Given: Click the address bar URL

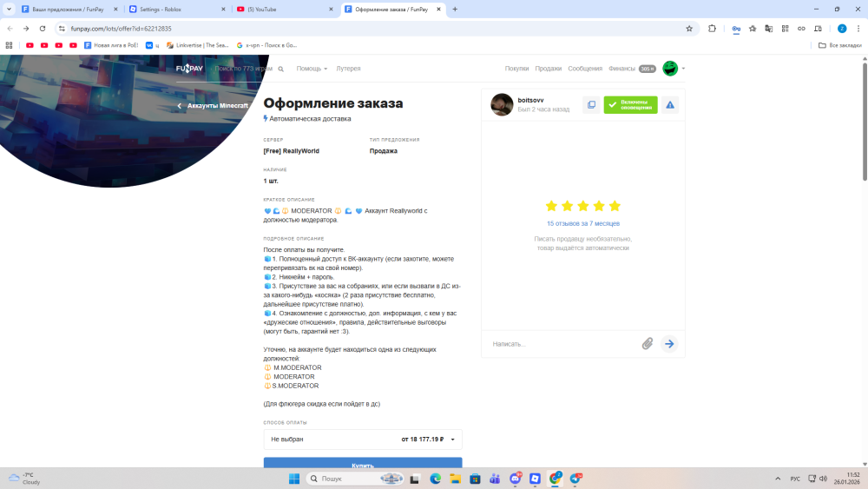Looking at the screenshot, I should [122, 29].
